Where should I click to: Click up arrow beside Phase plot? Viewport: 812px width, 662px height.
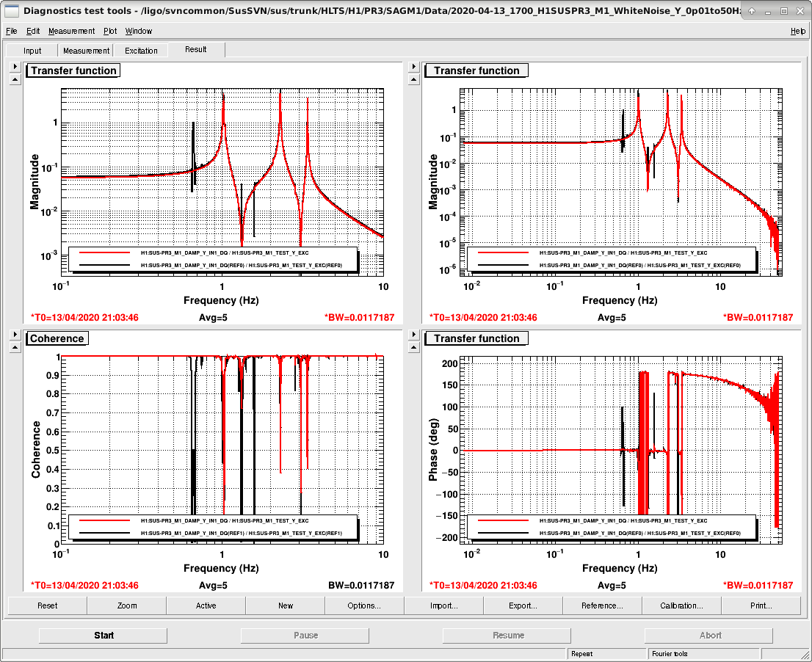pos(413,348)
